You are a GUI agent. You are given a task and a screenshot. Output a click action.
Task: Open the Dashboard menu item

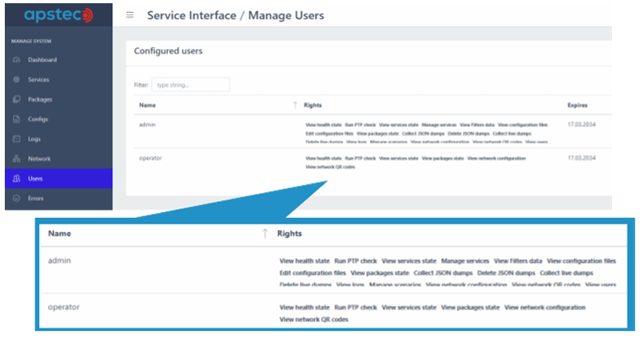pos(42,60)
